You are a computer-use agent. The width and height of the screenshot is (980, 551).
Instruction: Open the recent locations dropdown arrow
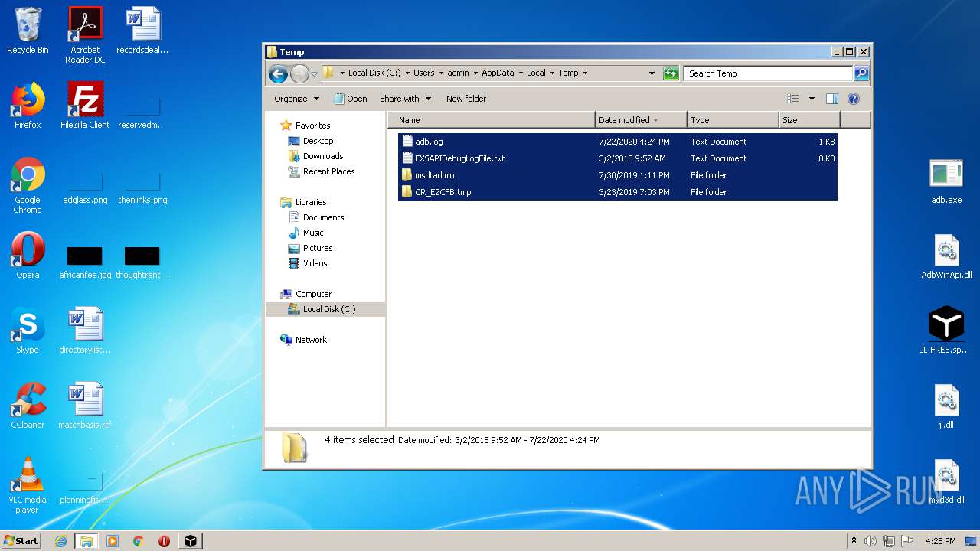314,74
